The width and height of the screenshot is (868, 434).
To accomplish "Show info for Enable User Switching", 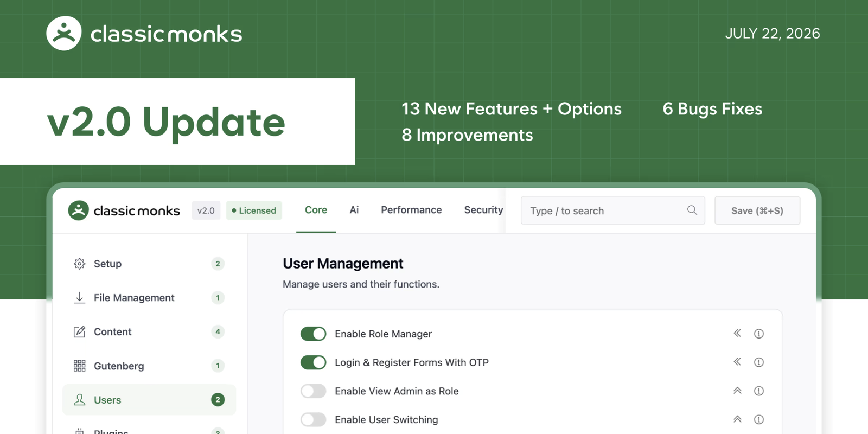I will click(759, 419).
